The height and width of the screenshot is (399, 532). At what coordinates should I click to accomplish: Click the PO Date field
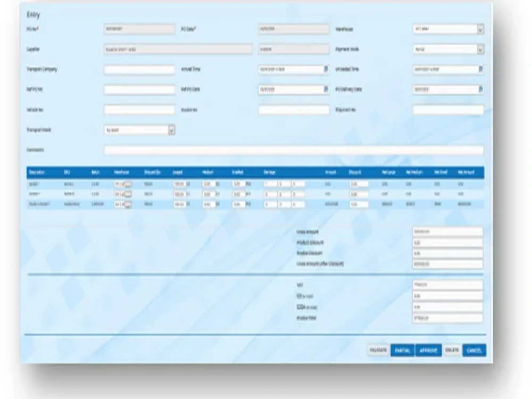click(294, 29)
